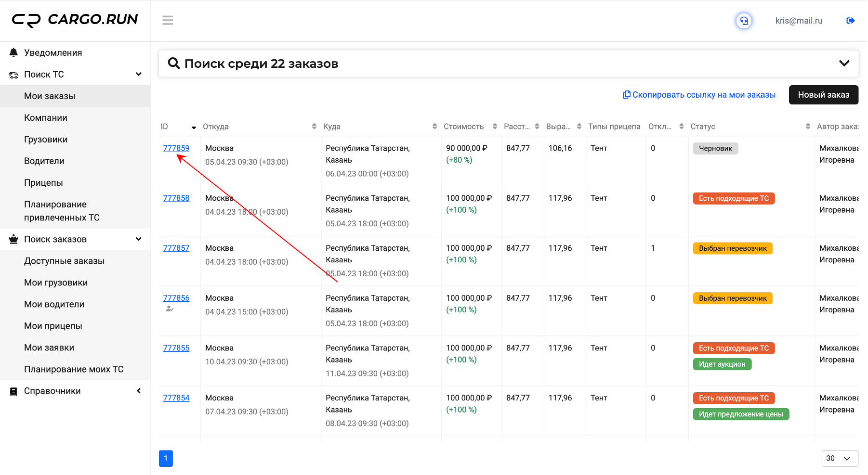Click Есть подходящие ТС badge for order 777858
The height and width of the screenshot is (475, 868).
[x=734, y=198]
